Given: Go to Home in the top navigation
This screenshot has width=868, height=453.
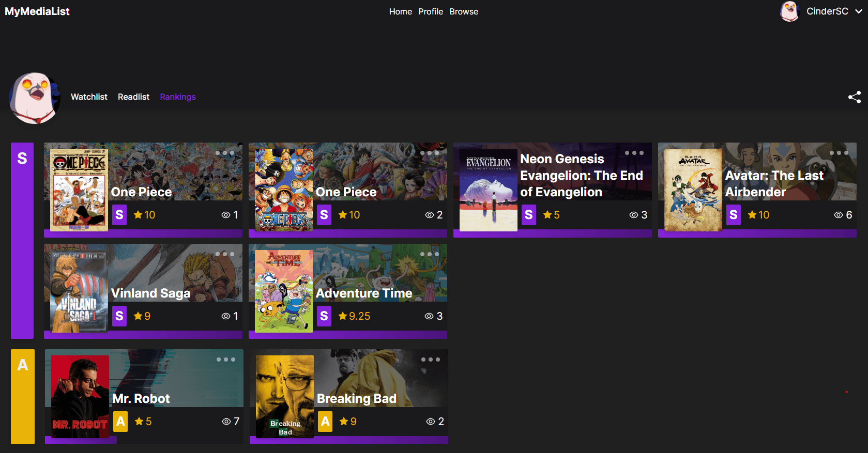Looking at the screenshot, I should coord(401,11).
